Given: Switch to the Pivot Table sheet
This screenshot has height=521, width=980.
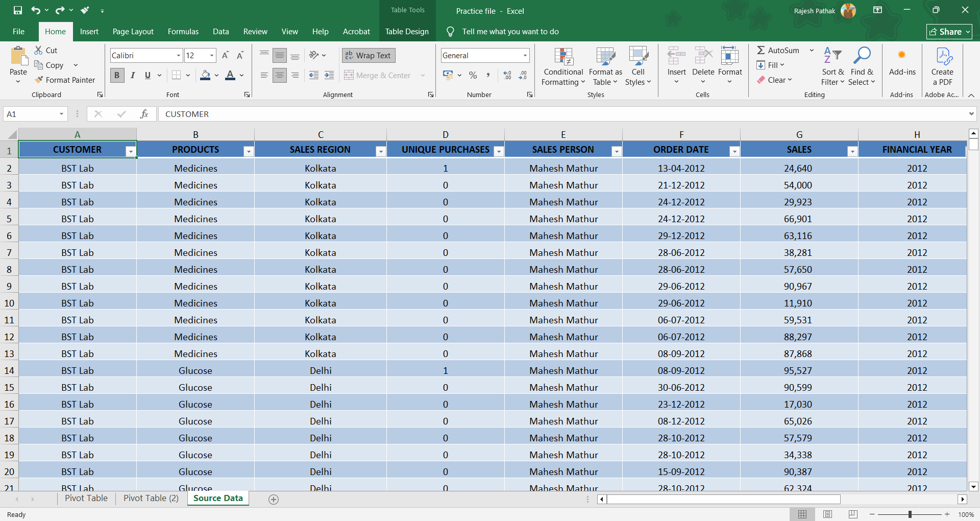Looking at the screenshot, I should (86, 498).
